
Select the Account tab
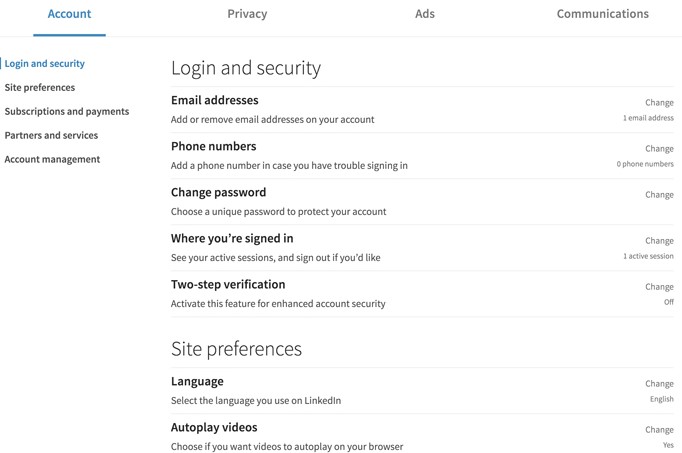[69, 14]
